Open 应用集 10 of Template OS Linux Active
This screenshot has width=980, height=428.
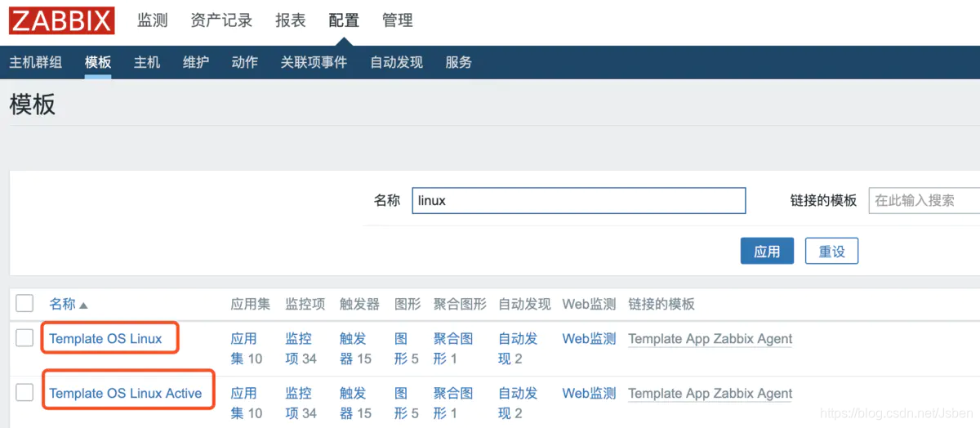(247, 403)
